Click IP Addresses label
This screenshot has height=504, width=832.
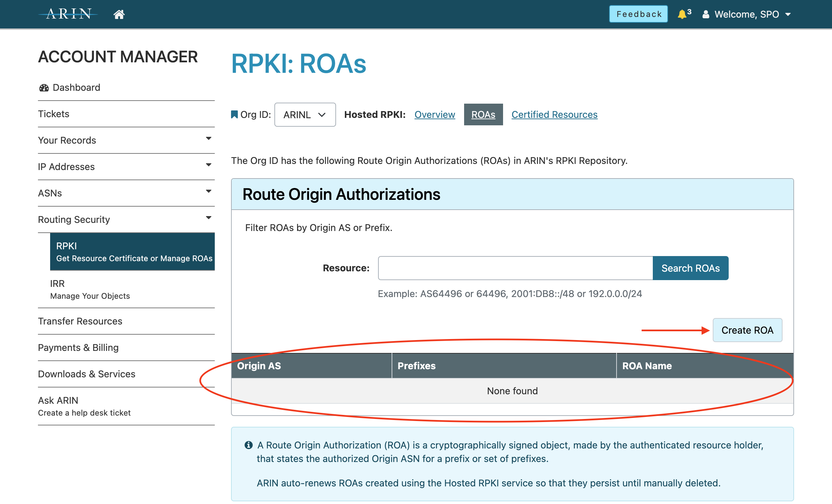[66, 167]
